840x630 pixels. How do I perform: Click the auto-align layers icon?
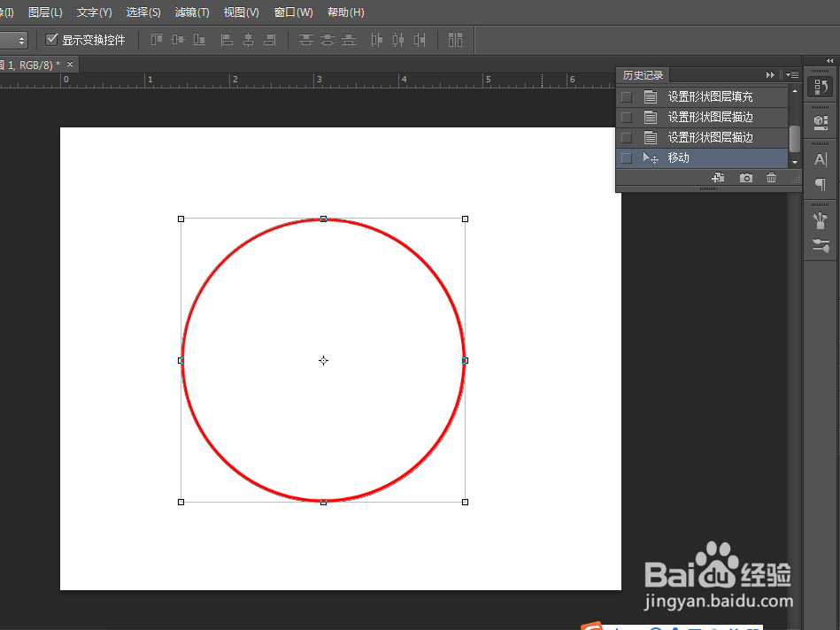[455, 40]
